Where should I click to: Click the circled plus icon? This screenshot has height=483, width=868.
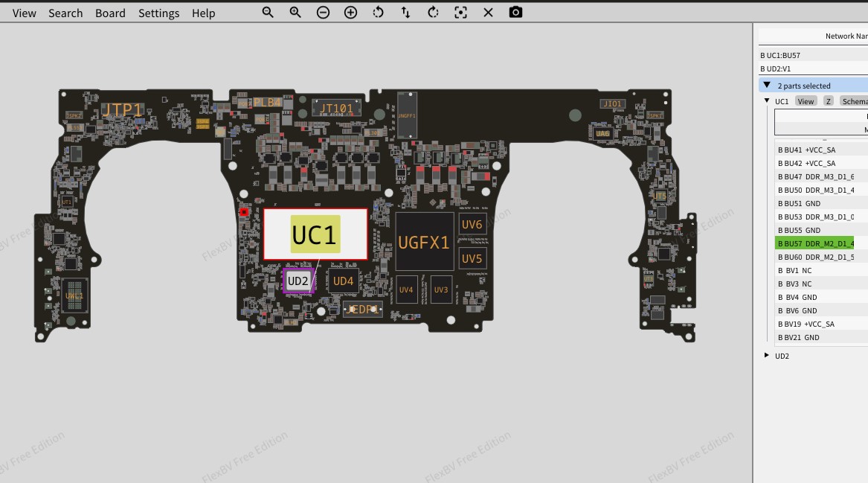point(350,12)
